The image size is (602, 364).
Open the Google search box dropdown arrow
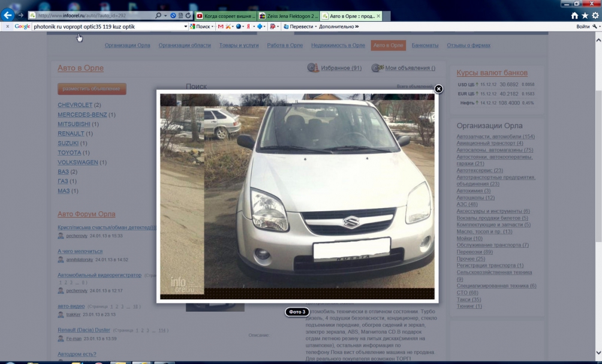tap(185, 26)
